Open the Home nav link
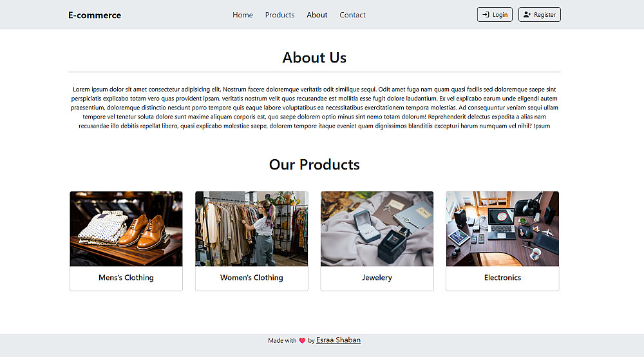 pos(243,15)
